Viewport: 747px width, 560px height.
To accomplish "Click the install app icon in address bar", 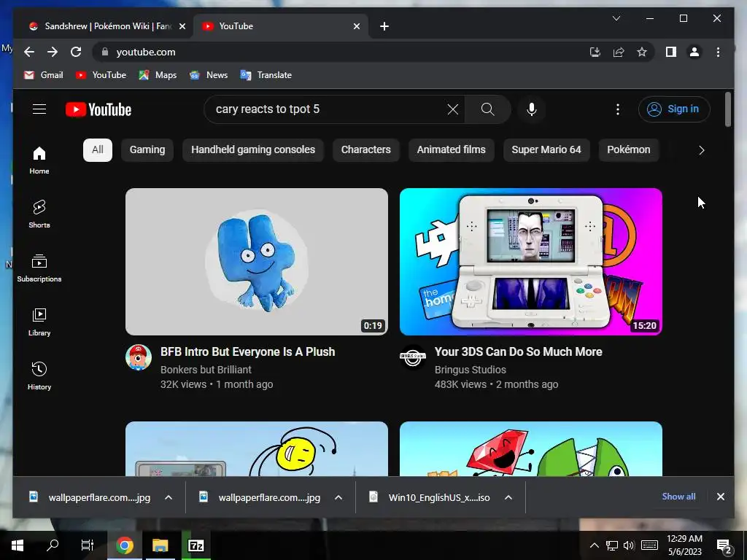I will [x=595, y=52].
